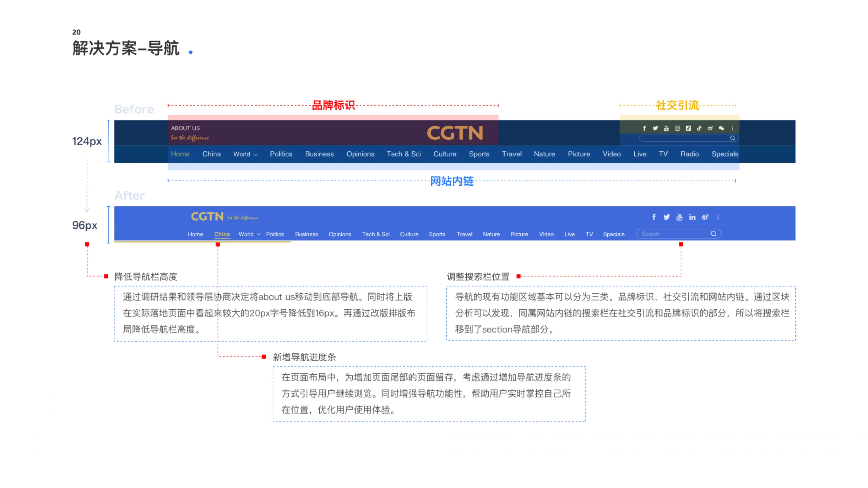Click large CGTN logo in Before navbar

point(455,133)
